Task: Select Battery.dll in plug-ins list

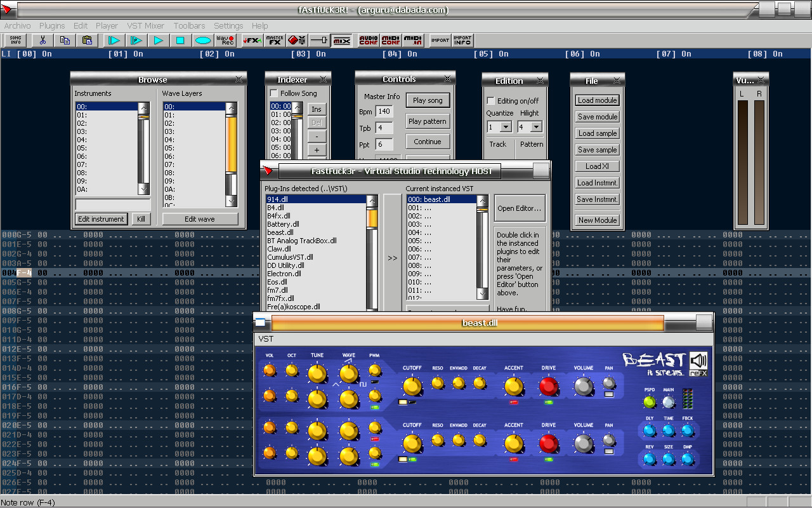Action: (x=282, y=224)
